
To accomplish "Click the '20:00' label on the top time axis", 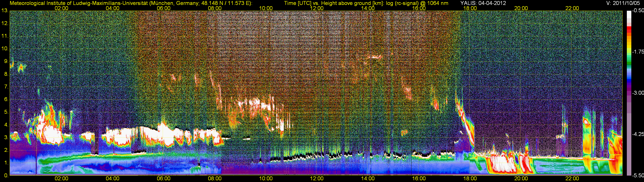I will 521,8.
